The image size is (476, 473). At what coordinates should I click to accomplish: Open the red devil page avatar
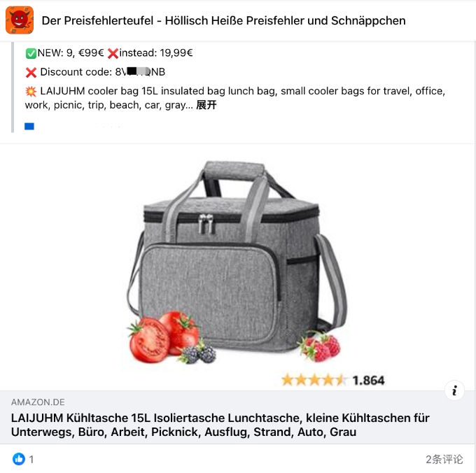coord(20,20)
